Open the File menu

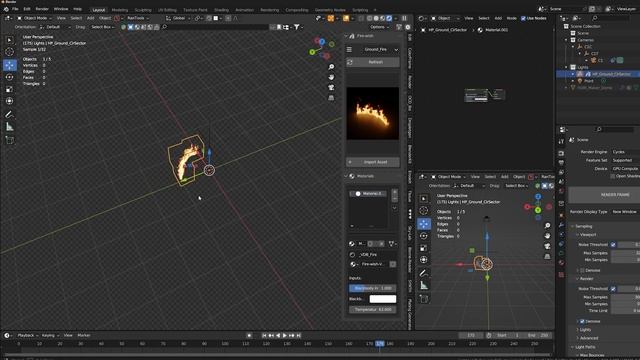pyautogui.click(x=15, y=9)
